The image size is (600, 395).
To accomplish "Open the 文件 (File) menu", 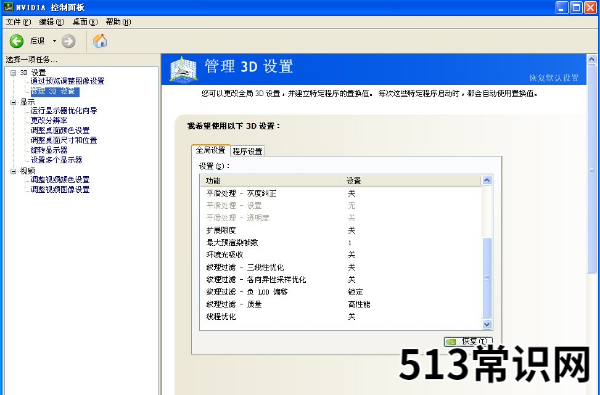I will point(18,22).
